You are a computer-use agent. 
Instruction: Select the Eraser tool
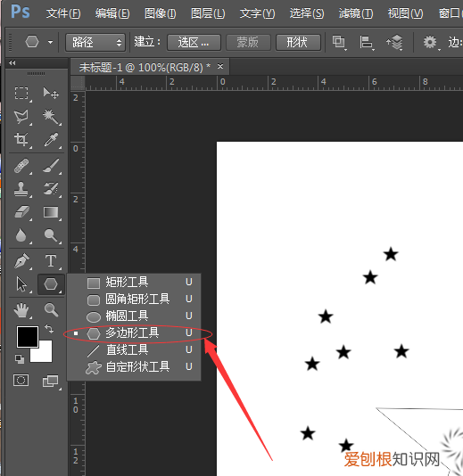pos(21,212)
